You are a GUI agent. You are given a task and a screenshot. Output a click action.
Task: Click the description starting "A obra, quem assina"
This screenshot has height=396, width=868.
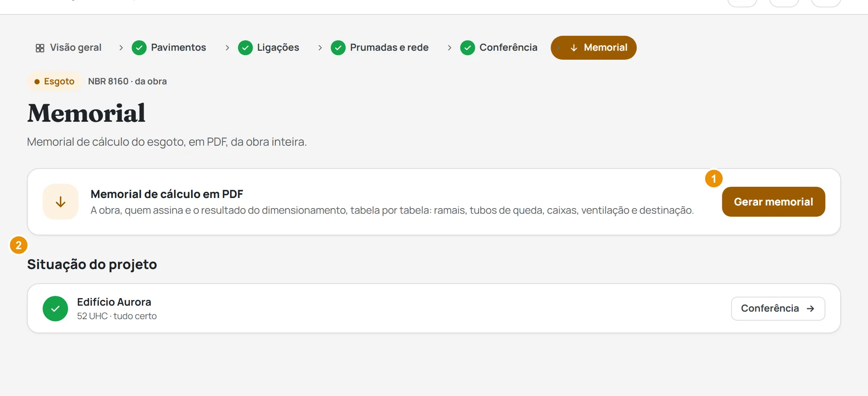tap(392, 211)
